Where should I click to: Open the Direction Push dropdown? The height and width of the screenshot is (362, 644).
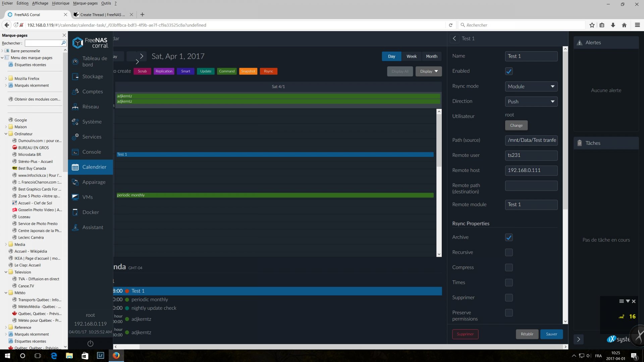531,102
